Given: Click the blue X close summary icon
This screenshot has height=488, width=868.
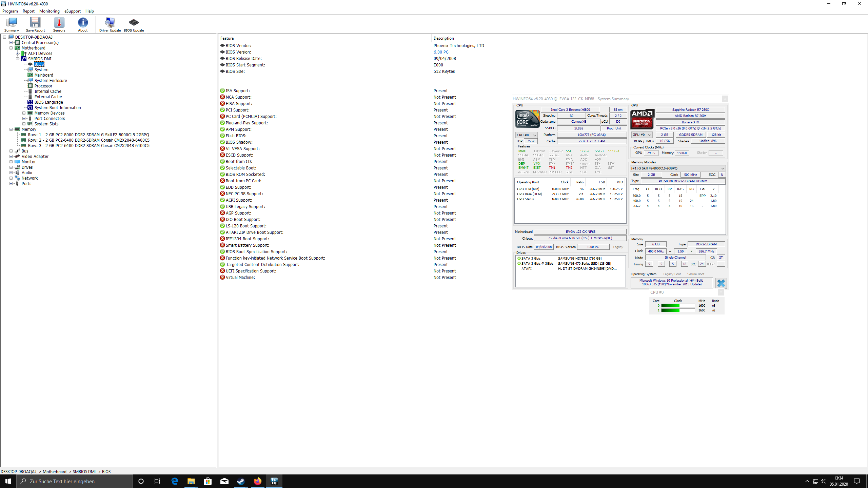Looking at the screenshot, I should 721,283.
